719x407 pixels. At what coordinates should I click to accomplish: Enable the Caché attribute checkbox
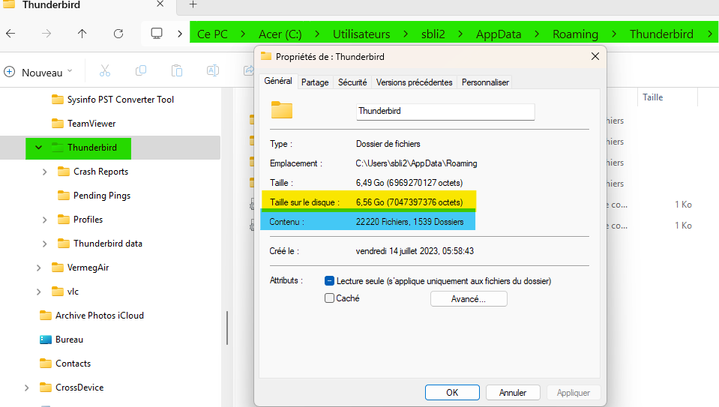pyautogui.click(x=330, y=298)
